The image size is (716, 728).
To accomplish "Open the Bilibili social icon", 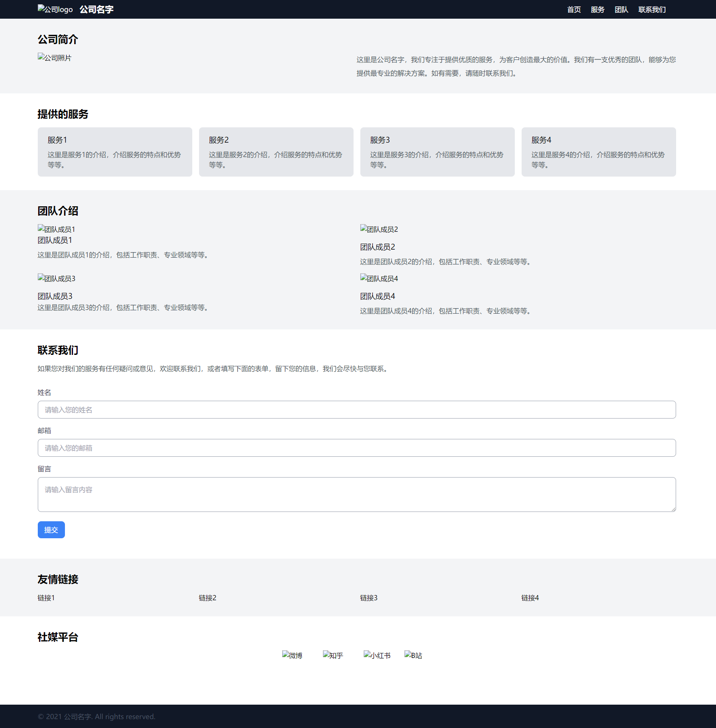I will tap(413, 655).
